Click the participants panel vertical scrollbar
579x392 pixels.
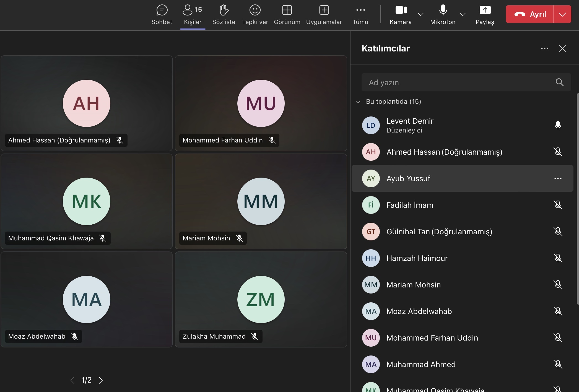(577, 199)
